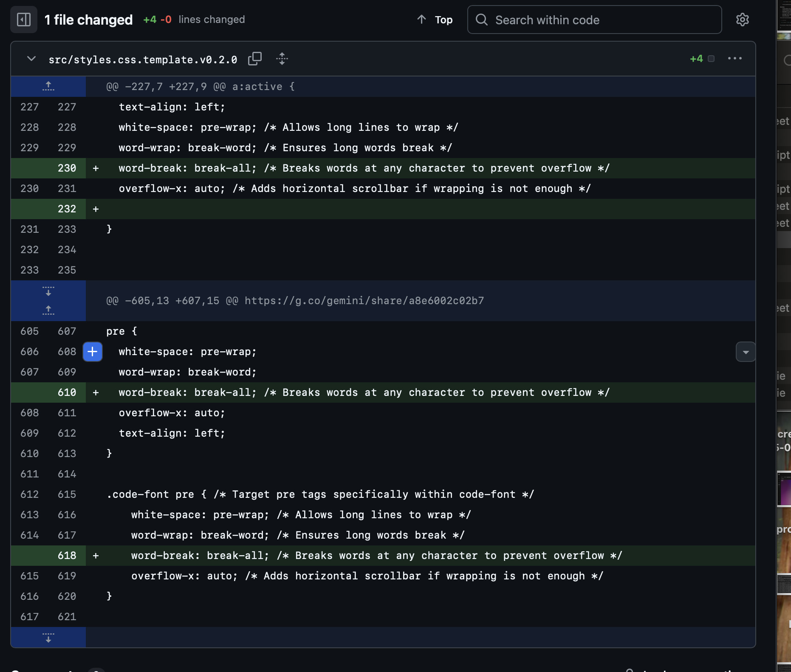Toggle the viewed checkbox beside +4
Screen dimensions: 791x672
click(x=711, y=59)
